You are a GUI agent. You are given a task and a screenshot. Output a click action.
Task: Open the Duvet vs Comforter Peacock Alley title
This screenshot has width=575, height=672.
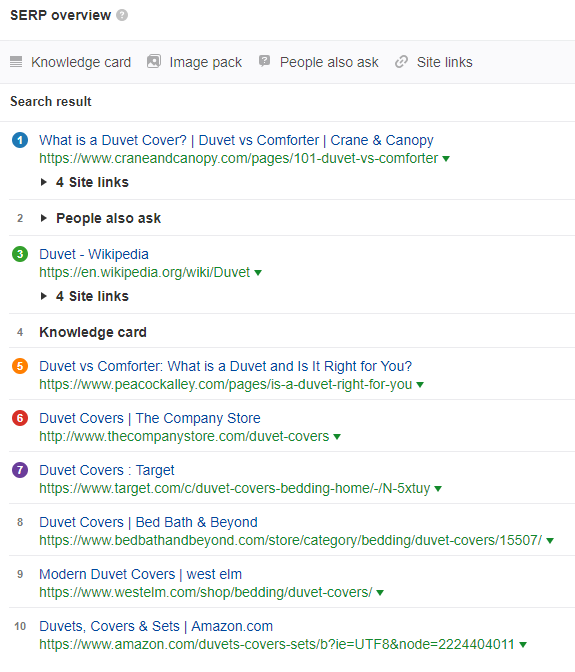225,366
